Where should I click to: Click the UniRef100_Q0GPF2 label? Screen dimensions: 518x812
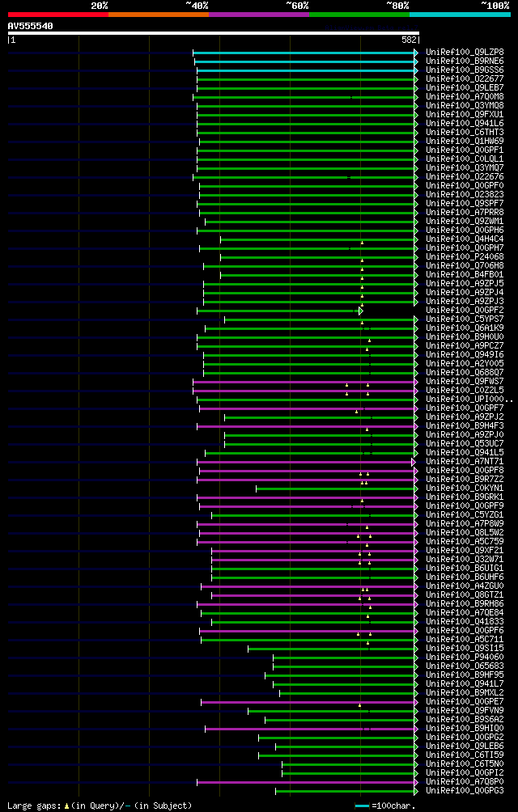(465, 310)
